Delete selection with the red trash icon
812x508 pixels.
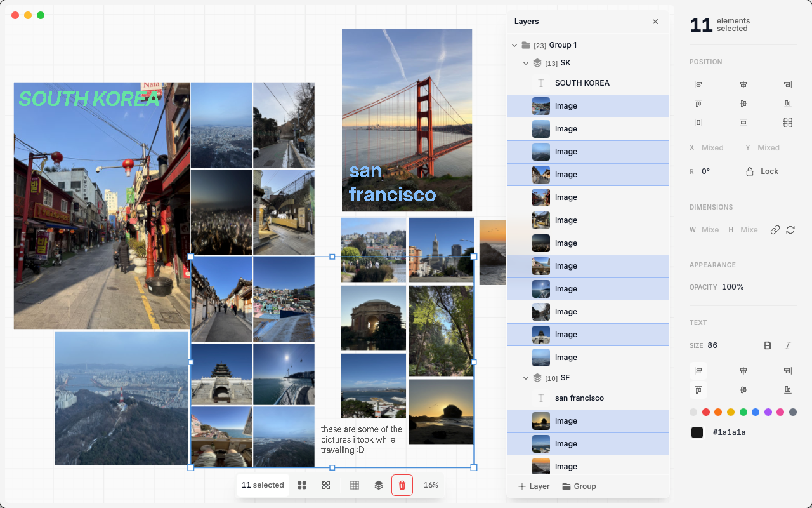tap(402, 485)
